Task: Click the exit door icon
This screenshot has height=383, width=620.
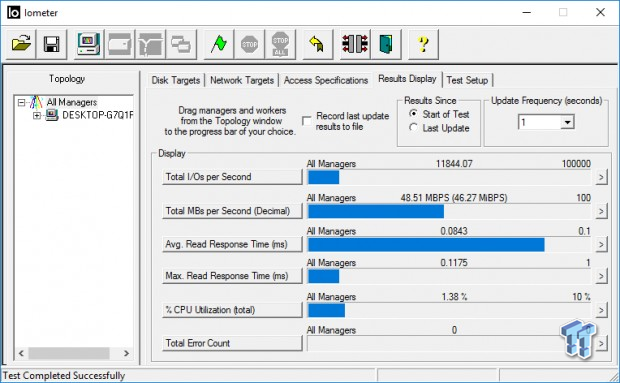Action: [386, 44]
